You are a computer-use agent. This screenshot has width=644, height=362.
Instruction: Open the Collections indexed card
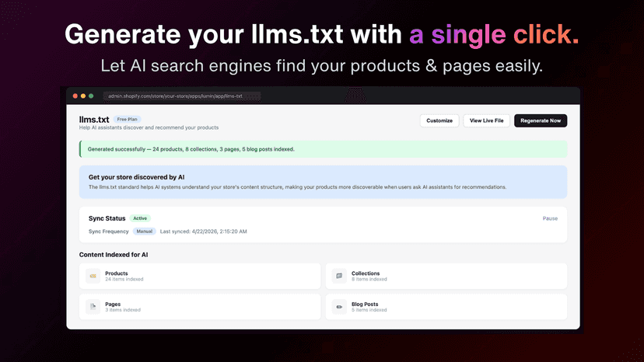tap(446, 277)
